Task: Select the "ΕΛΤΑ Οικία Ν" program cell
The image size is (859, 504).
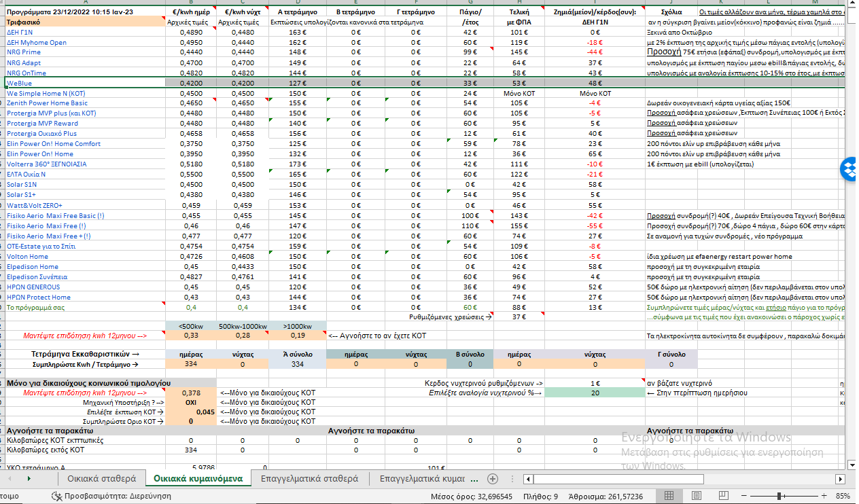Action: (x=85, y=175)
